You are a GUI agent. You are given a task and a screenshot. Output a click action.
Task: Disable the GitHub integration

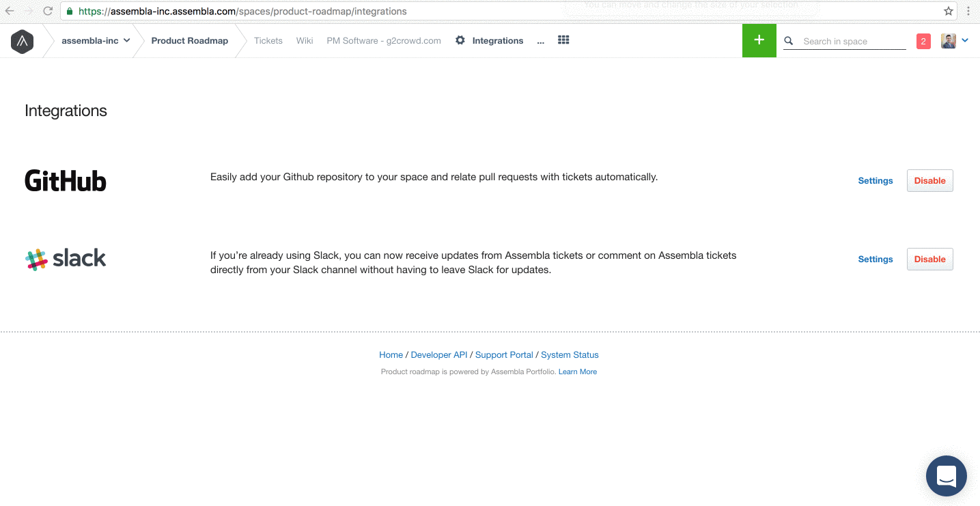pyautogui.click(x=929, y=181)
